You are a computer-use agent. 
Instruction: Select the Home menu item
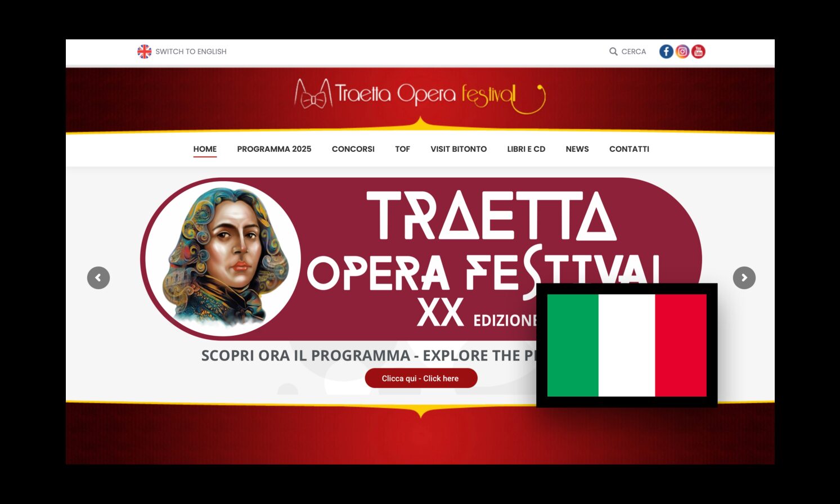(205, 149)
